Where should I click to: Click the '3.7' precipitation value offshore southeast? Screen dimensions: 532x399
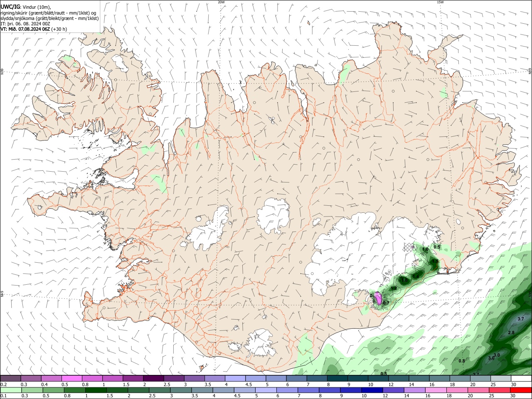point(521,319)
